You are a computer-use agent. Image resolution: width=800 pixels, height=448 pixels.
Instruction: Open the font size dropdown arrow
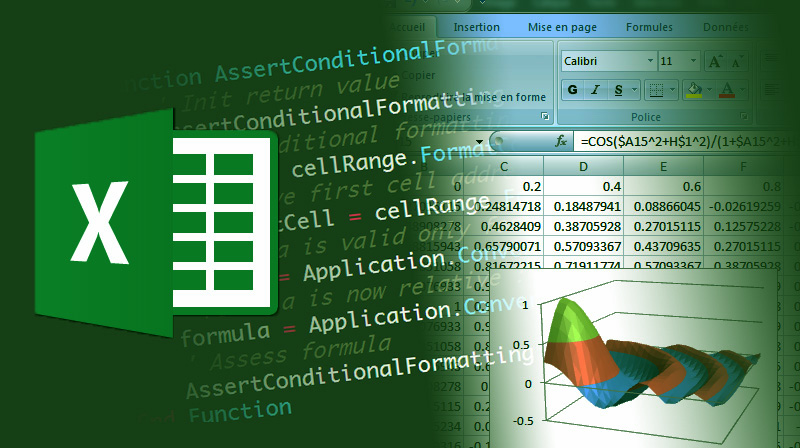pos(693,61)
